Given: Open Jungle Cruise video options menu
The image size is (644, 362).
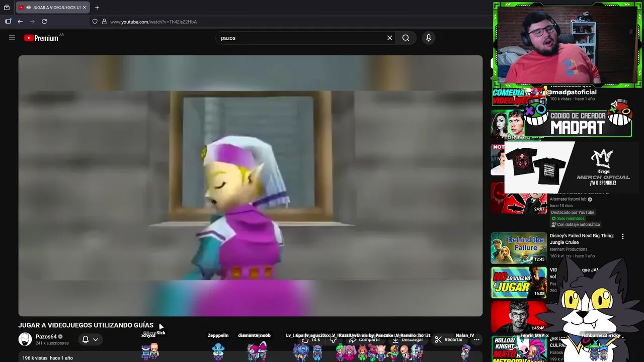Looking at the screenshot, I should [x=622, y=236].
